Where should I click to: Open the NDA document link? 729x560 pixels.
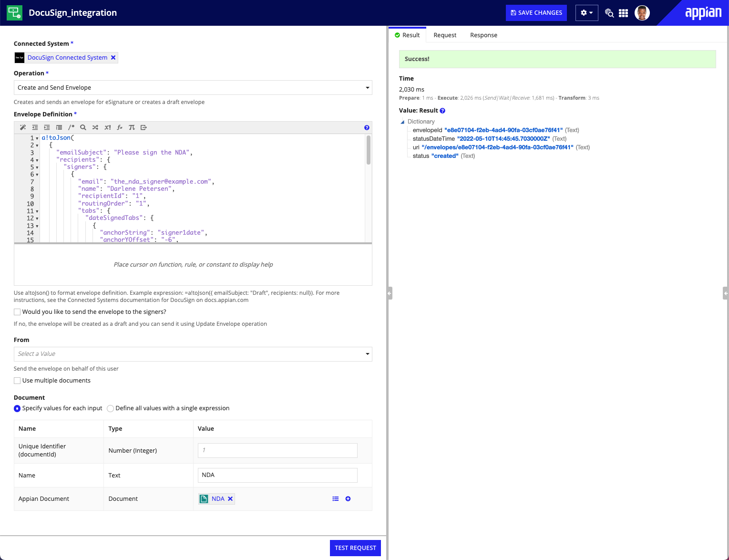coord(218,499)
